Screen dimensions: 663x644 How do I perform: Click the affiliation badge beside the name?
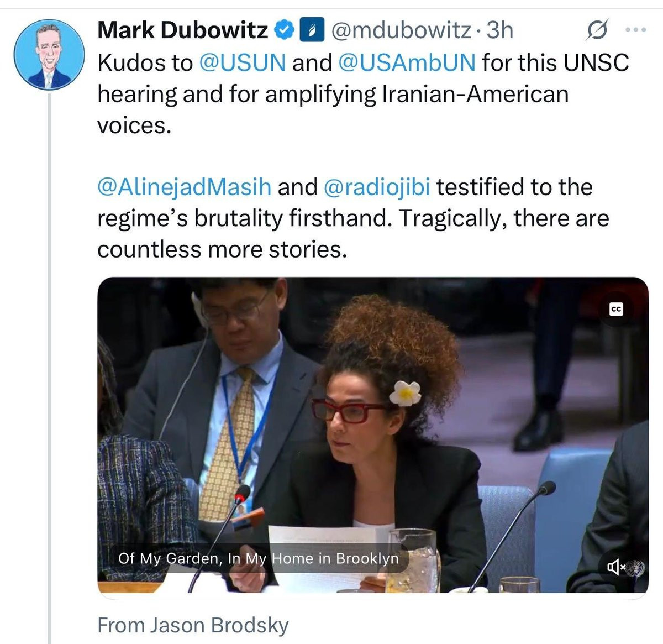point(310,30)
